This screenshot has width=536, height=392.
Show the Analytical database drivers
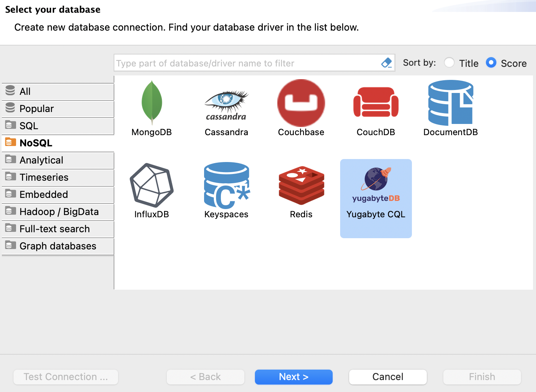[41, 160]
